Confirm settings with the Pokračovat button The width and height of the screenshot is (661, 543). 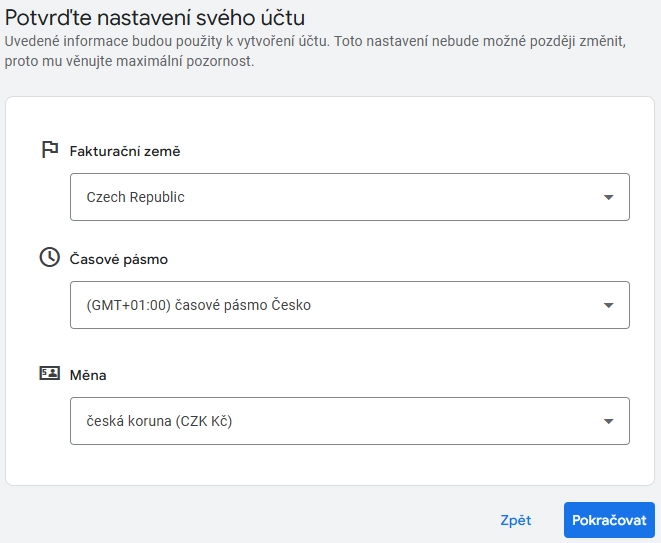[x=609, y=520]
